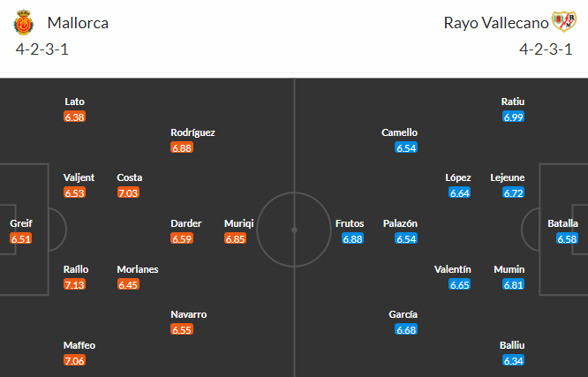Select García's 6.68 rating badge
Viewport: 588px width, 377px height.
point(406,329)
